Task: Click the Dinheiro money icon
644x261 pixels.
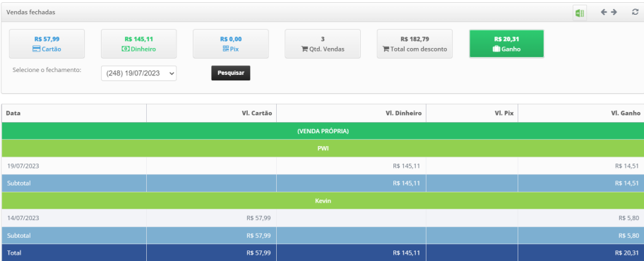Action: (x=125, y=49)
